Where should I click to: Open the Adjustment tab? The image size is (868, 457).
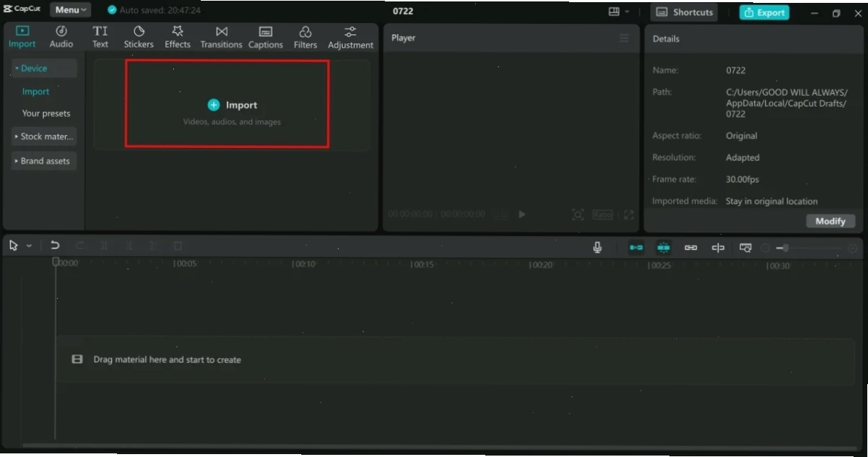point(350,37)
